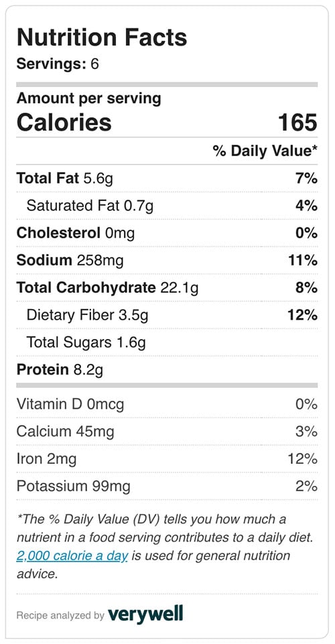Click the Total Sugars 1.6g row

tap(167, 342)
